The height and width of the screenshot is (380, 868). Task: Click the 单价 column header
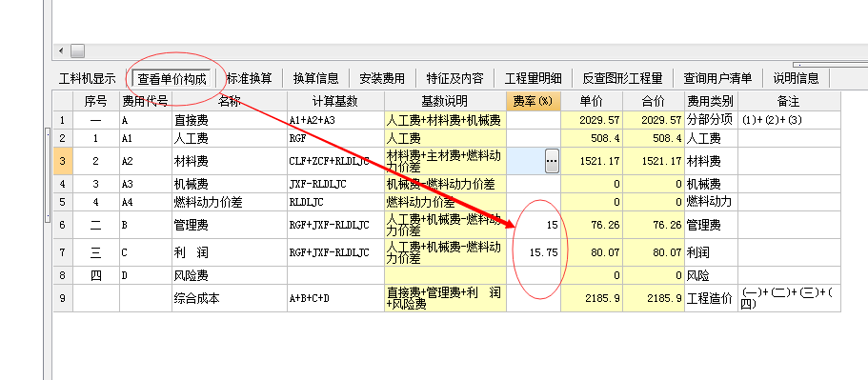click(592, 101)
